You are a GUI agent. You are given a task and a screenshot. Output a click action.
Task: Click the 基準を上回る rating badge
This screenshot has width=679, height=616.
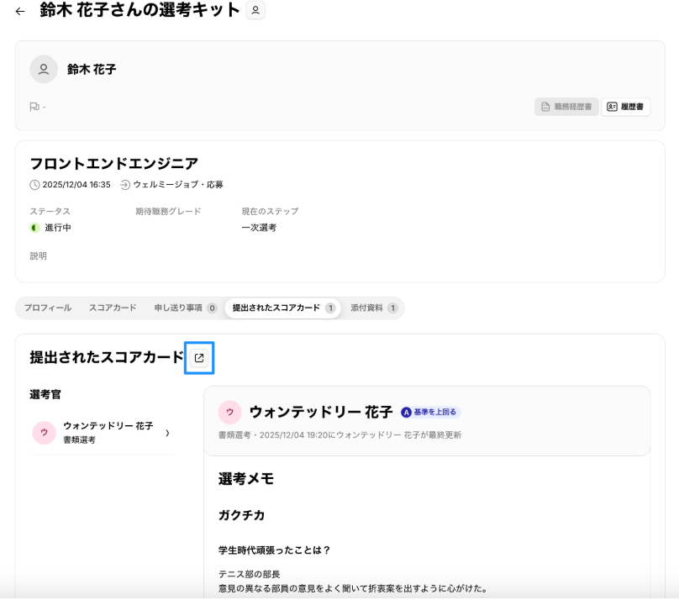pyautogui.click(x=430, y=413)
